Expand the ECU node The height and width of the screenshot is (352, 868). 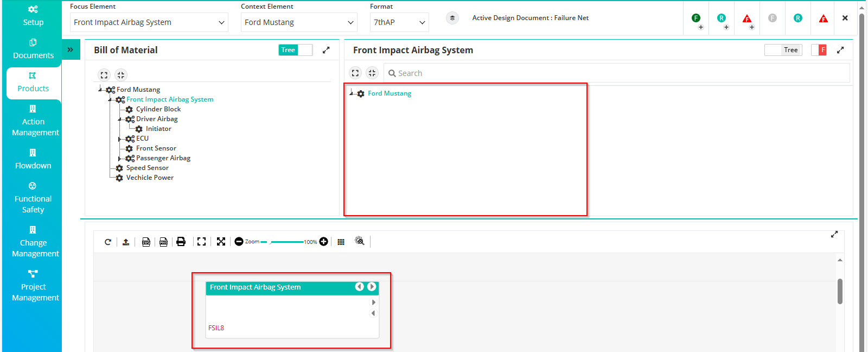[x=120, y=139]
